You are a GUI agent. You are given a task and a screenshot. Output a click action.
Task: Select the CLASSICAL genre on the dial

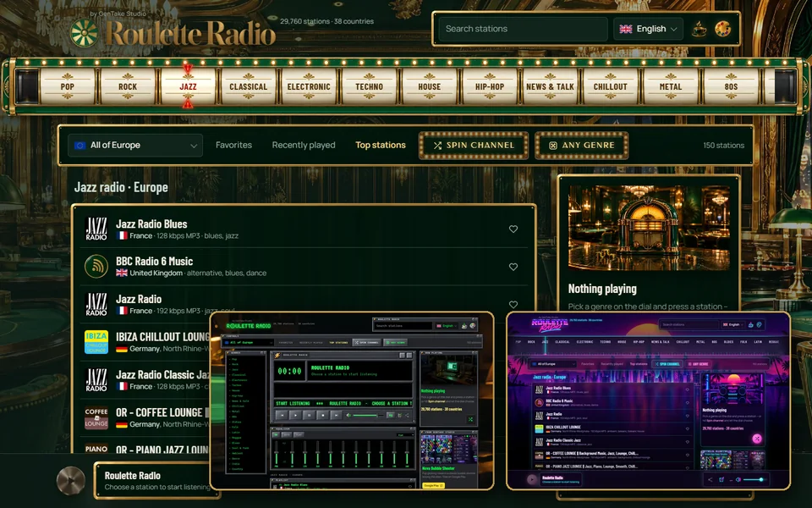[249, 86]
